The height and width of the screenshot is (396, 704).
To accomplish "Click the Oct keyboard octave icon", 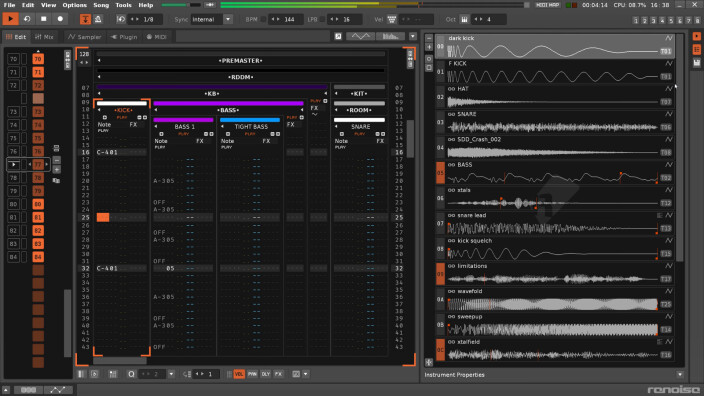I will [464, 20].
